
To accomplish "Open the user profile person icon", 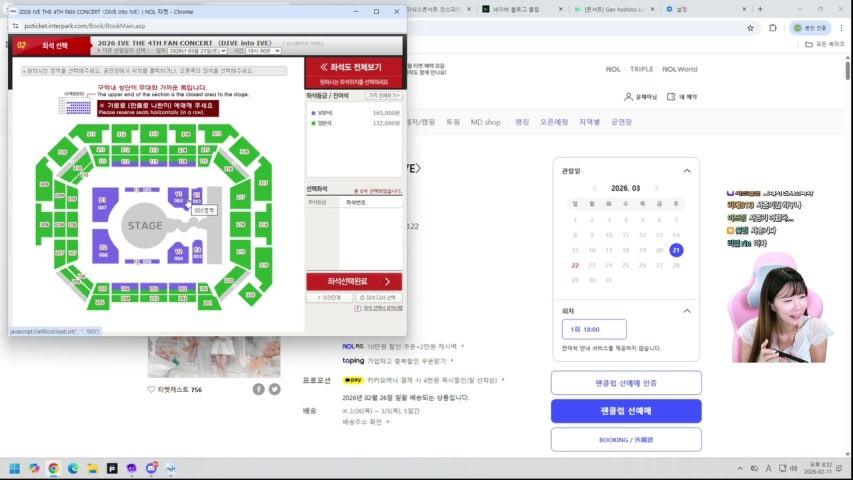I will click(x=628, y=97).
